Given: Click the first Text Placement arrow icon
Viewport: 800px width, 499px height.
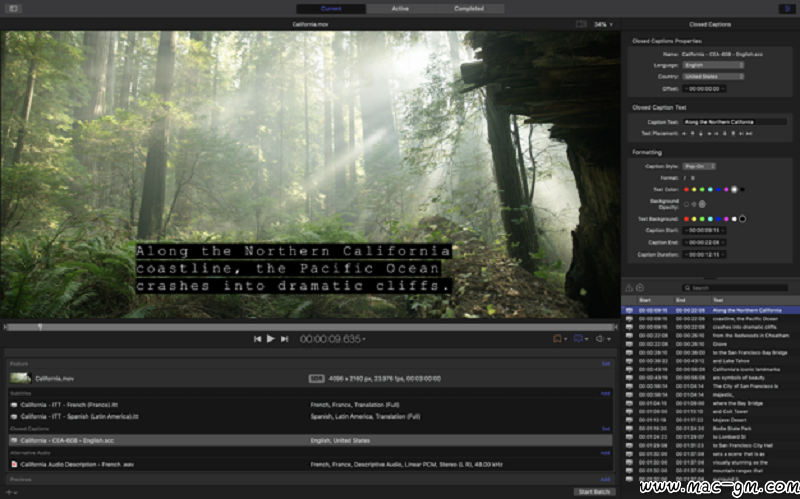Looking at the screenshot, I should coord(685,134).
